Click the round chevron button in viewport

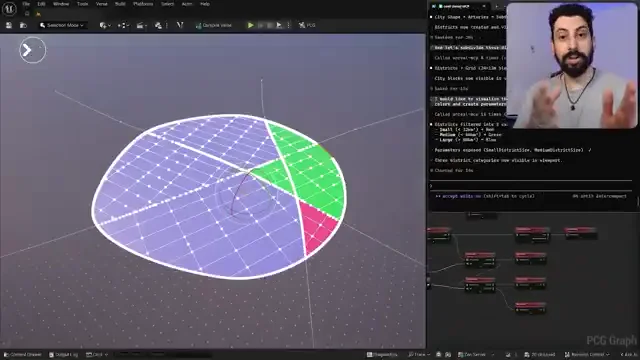click(x=33, y=50)
